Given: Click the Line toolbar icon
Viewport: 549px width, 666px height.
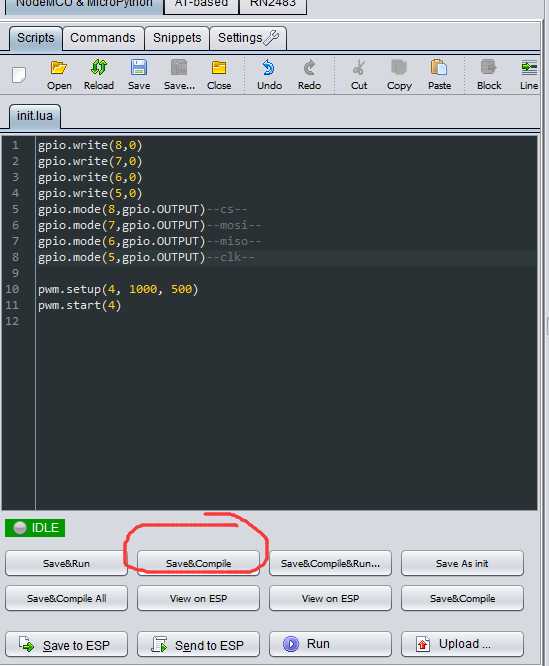Looking at the screenshot, I should click(529, 75).
